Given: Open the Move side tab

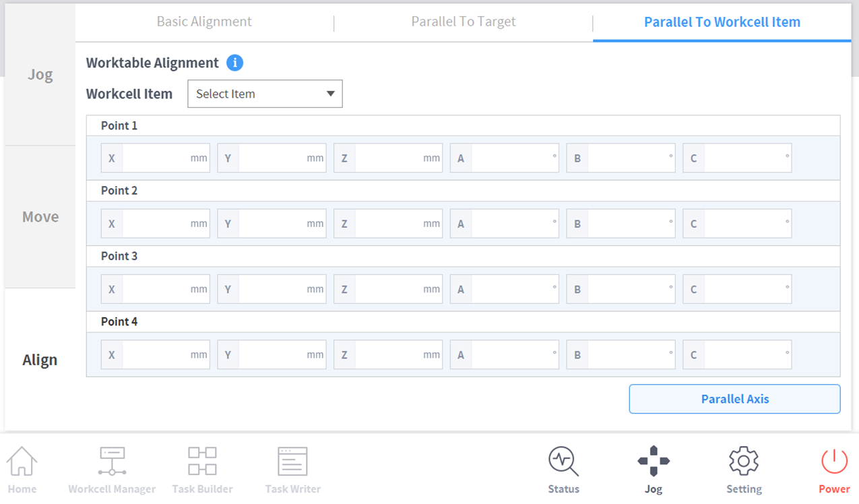Looking at the screenshot, I should [40, 217].
